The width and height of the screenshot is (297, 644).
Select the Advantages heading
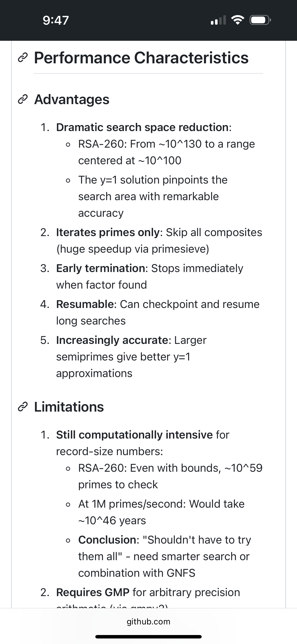click(x=72, y=100)
